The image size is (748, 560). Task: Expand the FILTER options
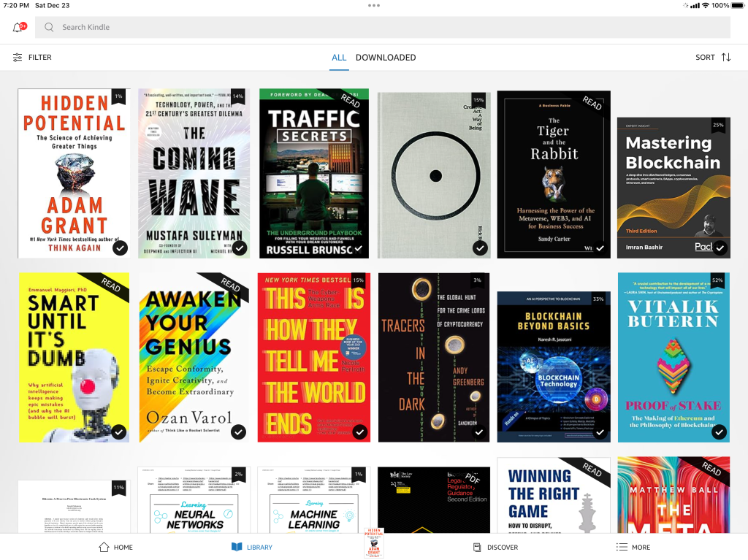(x=39, y=57)
